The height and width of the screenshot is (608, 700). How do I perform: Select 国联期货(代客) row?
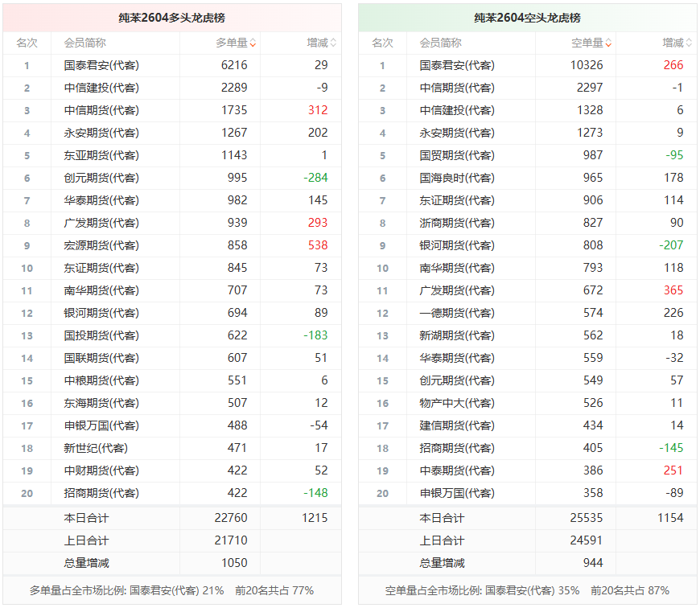172,358
